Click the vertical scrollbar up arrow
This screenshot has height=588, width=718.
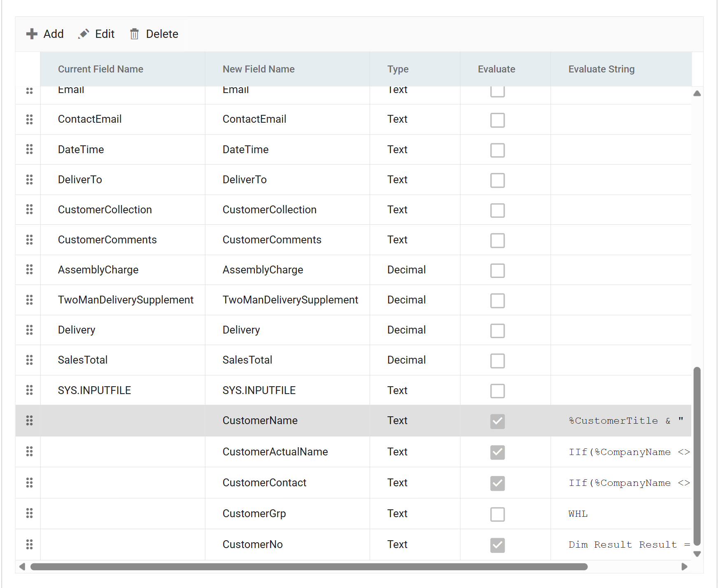pos(697,93)
